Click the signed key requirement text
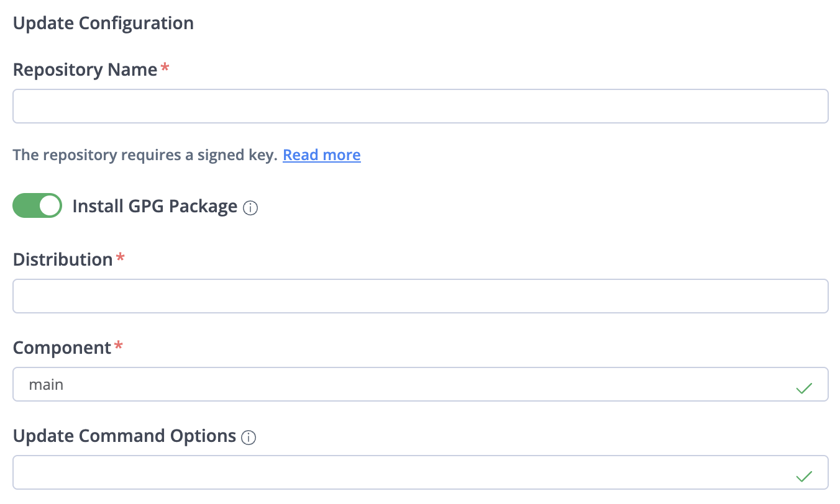Screen dimensions: 840x504 (145, 155)
